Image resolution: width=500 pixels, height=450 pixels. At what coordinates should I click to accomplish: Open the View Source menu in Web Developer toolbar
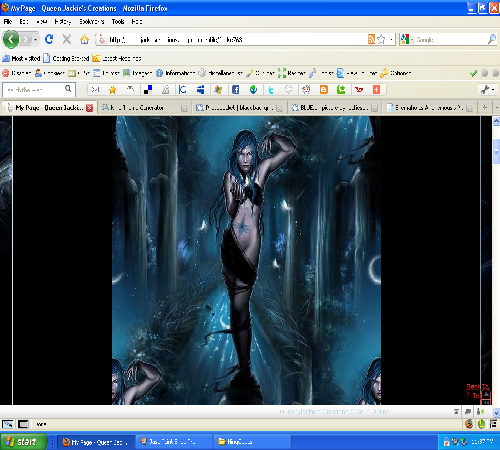coord(357,73)
